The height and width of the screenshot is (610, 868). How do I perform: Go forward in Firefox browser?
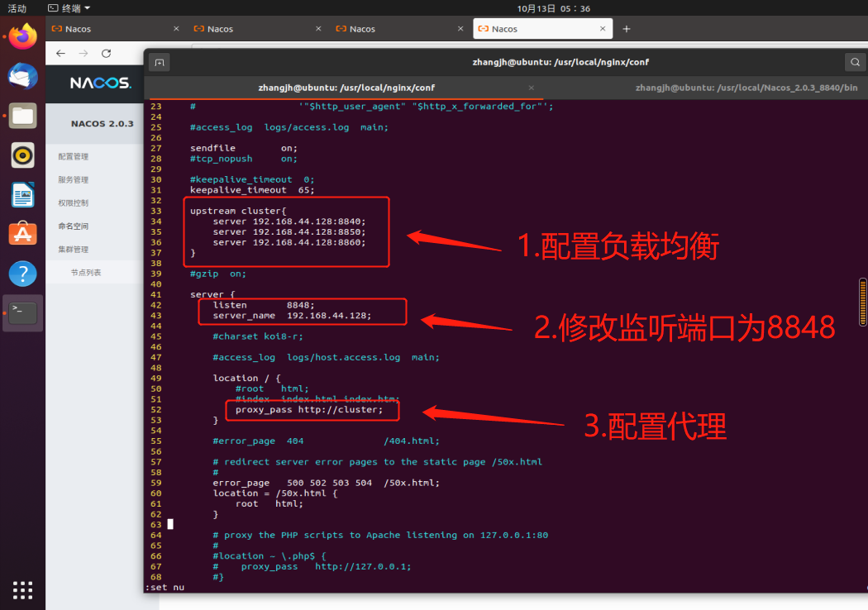pos(83,53)
